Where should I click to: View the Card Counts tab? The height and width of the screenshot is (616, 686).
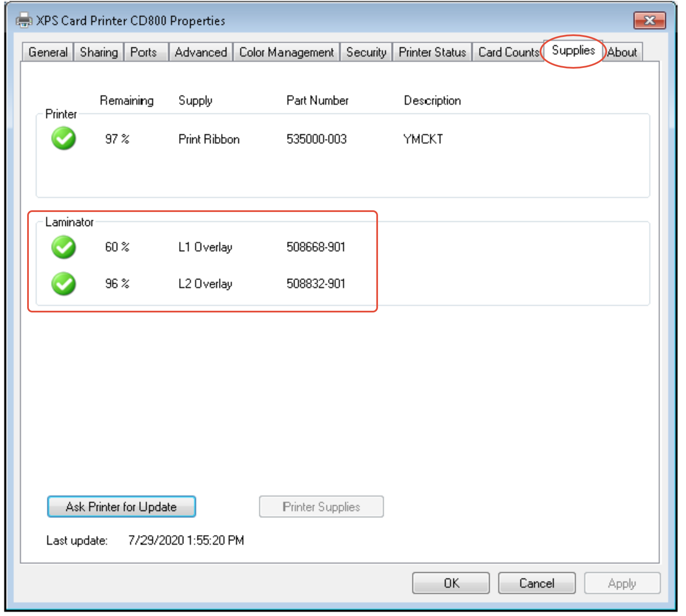coord(508,52)
